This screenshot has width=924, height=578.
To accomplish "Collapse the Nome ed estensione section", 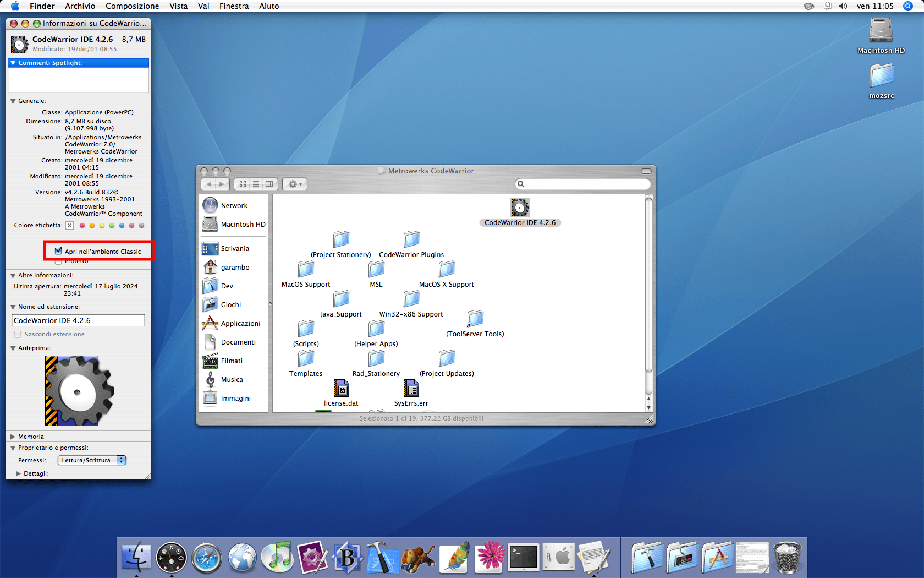I will pyautogui.click(x=13, y=307).
